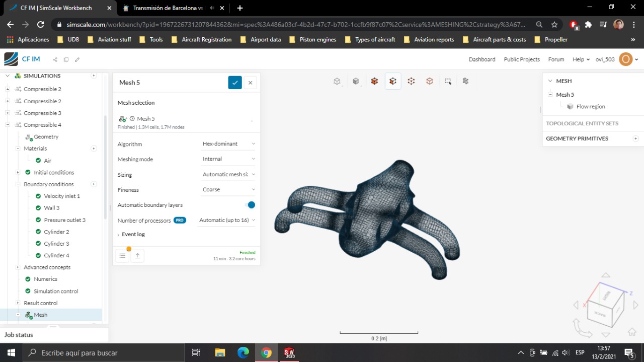This screenshot has height=362, width=644.
Task: Share the CF IM project
Action: coord(55,59)
